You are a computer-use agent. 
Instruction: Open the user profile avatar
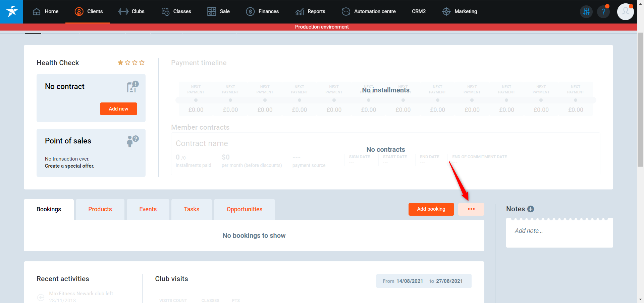click(625, 12)
